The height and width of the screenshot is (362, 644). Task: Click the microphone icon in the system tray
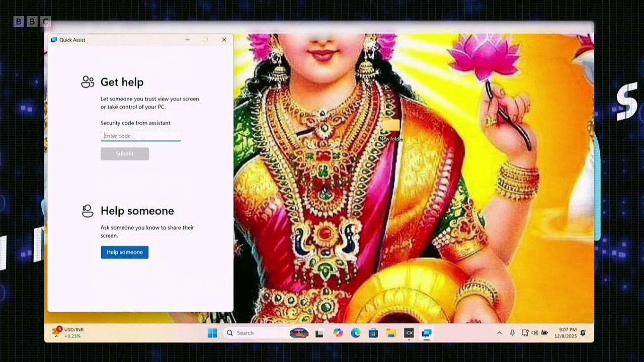(512, 333)
